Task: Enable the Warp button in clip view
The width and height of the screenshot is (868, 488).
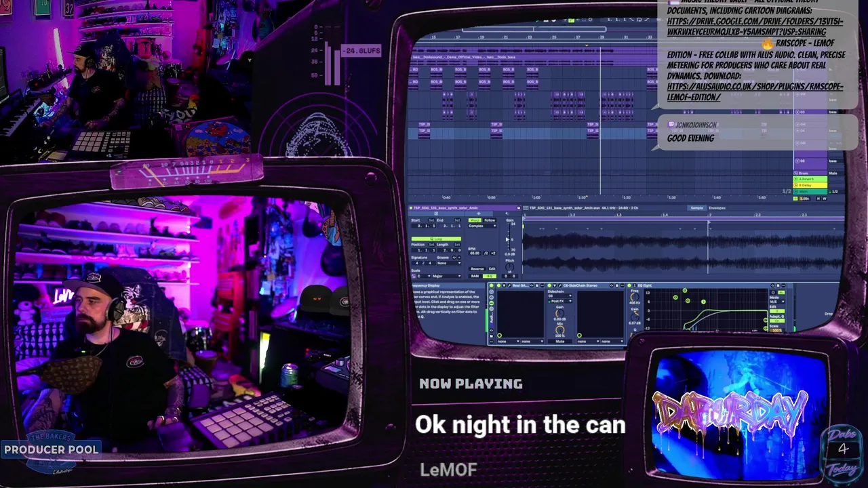Action: pyautogui.click(x=475, y=220)
